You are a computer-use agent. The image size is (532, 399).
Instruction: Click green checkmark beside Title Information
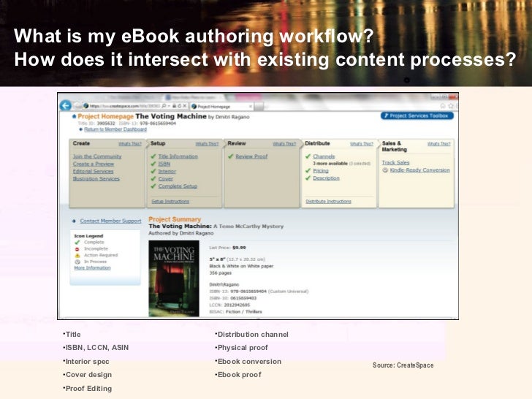(x=153, y=156)
